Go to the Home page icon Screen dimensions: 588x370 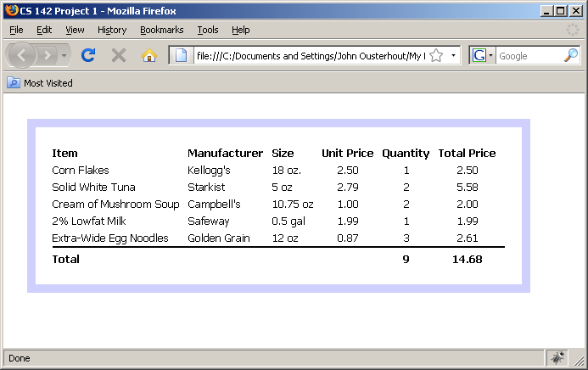coord(148,55)
